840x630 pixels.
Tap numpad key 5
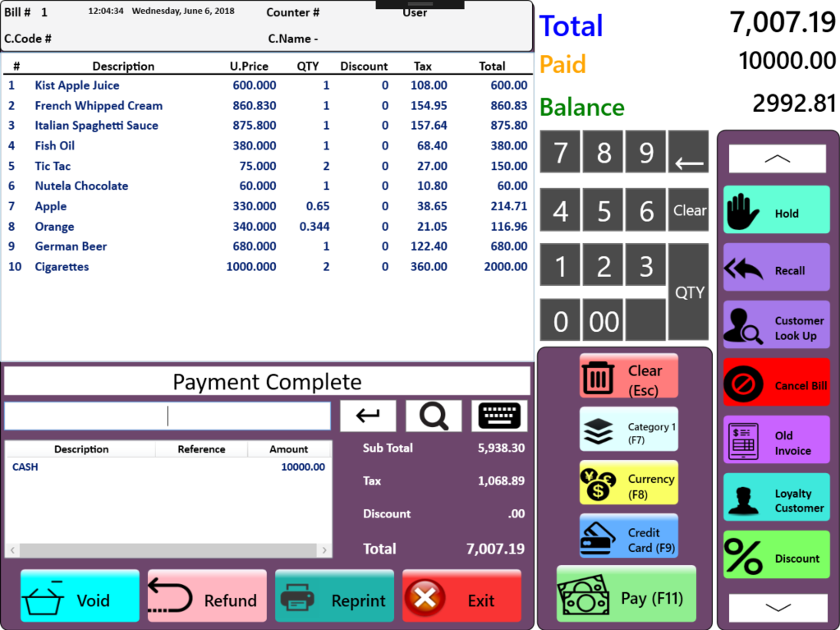(x=603, y=209)
